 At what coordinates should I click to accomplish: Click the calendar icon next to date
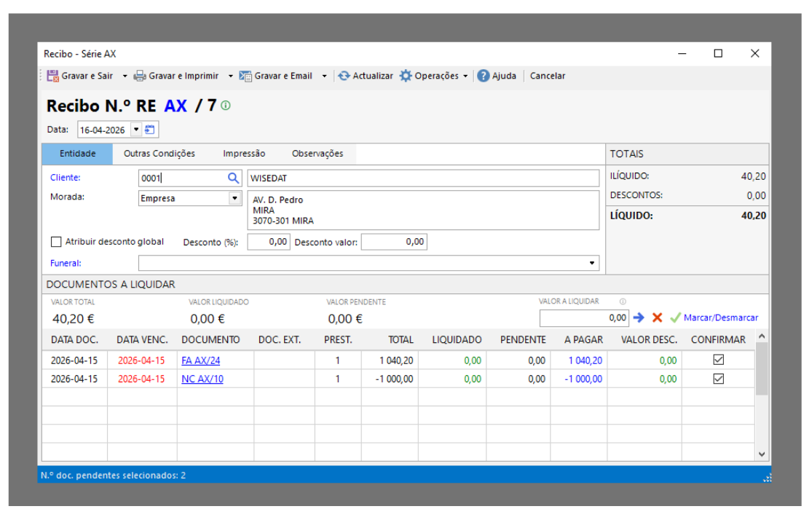pyautogui.click(x=150, y=130)
